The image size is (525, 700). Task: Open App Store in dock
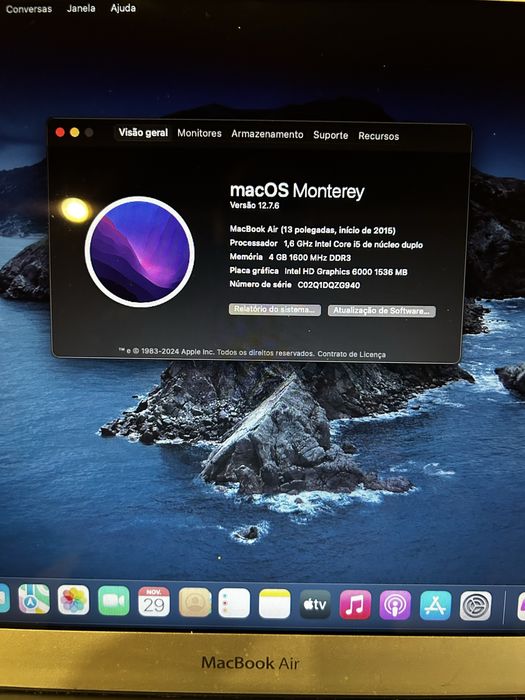(x=435, y=606)
